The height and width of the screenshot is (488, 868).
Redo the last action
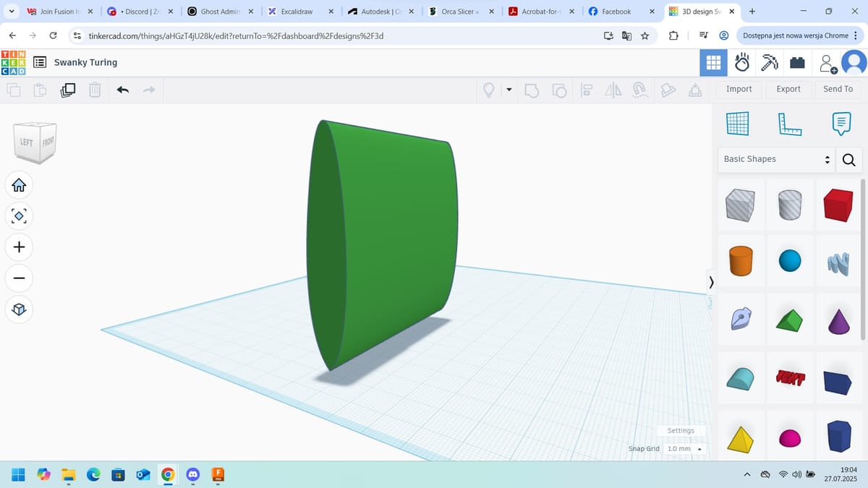[x=149, y=90]
